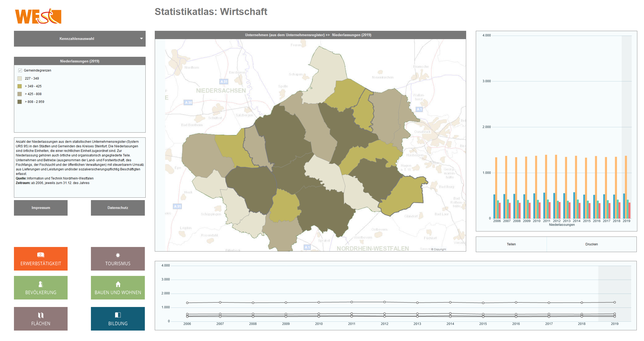Click the 2019 point on top line

(x=614, y=302)
